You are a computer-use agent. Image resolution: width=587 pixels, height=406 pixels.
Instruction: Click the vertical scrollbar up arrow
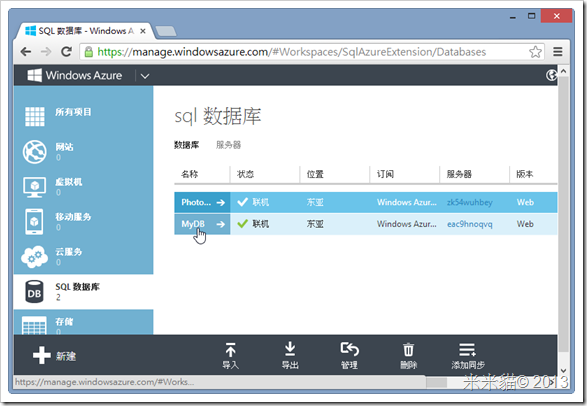click(x=563, y=71)
